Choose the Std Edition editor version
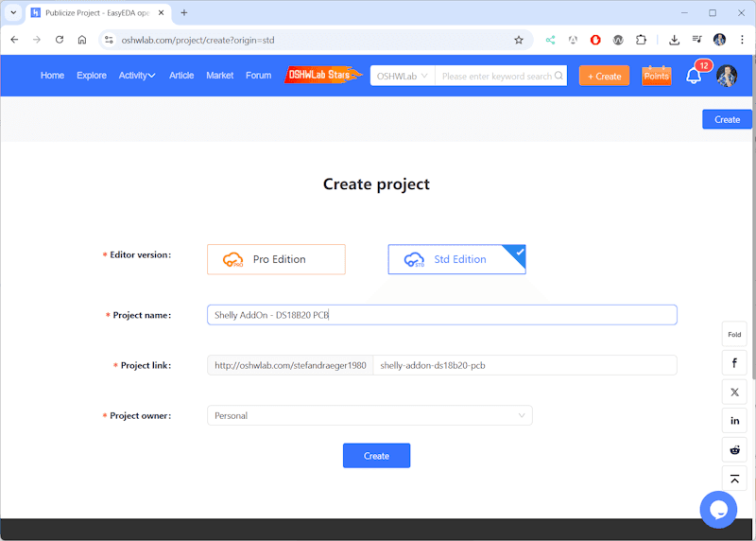The height and width of the screenshot is (541, 756). click(x=456, y=259)
